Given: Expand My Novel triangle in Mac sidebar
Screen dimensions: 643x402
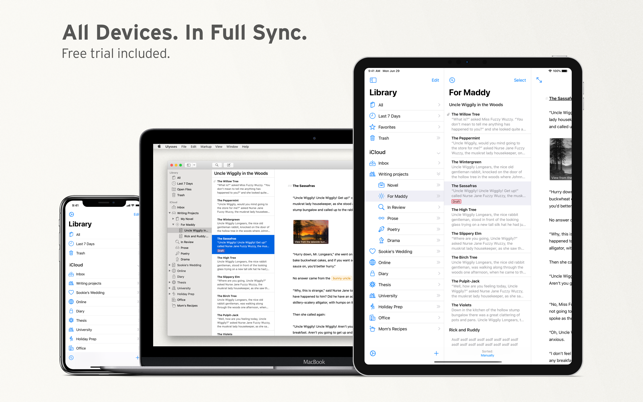Looking at the screenshot, I should pyautogui.click(x=173, y=219).
